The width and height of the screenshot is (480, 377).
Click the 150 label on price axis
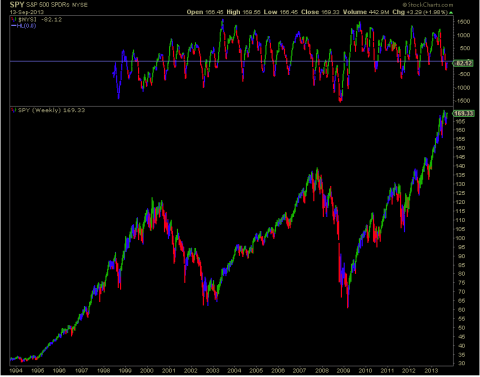coord(461,148)
